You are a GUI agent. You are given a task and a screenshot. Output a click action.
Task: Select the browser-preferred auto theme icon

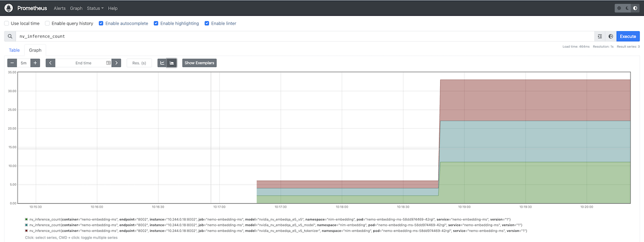pyautogui.click(x=635, y=9)
